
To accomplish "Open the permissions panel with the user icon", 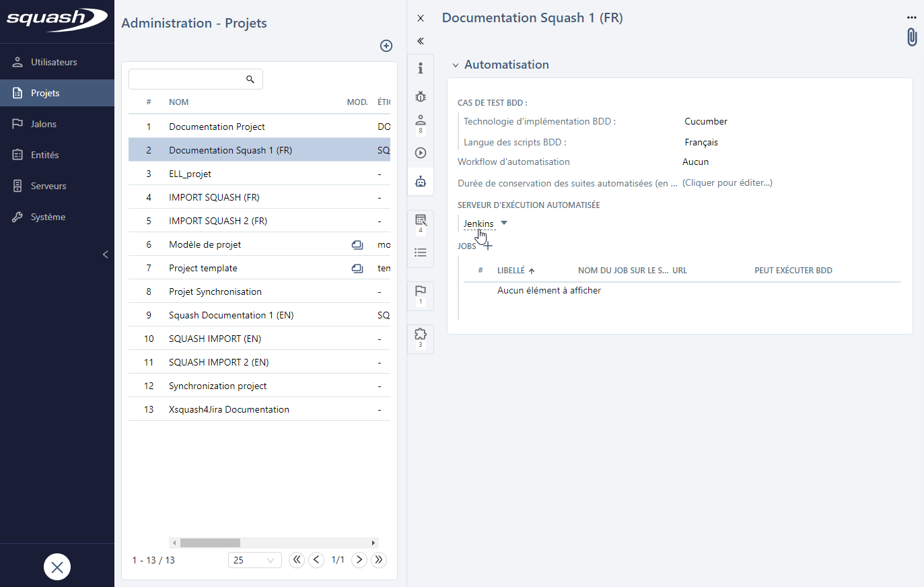I will (420, 124).
